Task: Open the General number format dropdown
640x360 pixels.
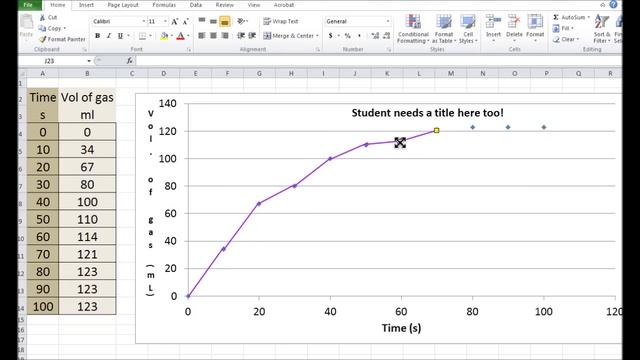Action: [x=387, y=21]
